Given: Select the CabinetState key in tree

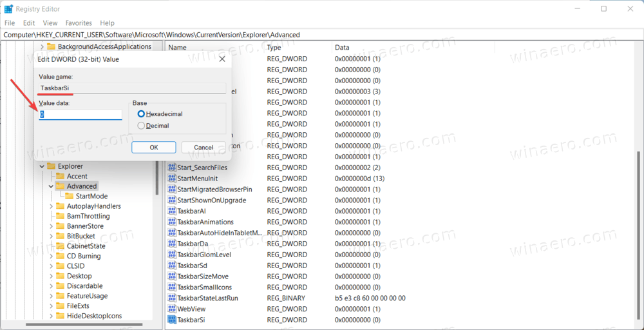Looking at the screenshot, I should click(x=86, y=246).
